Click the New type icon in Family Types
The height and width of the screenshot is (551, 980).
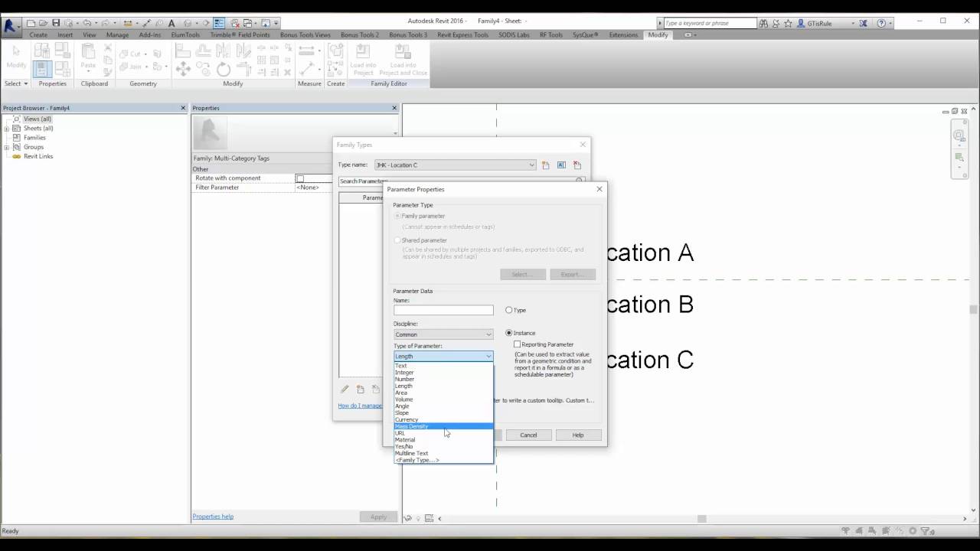(x=546, y=165)
